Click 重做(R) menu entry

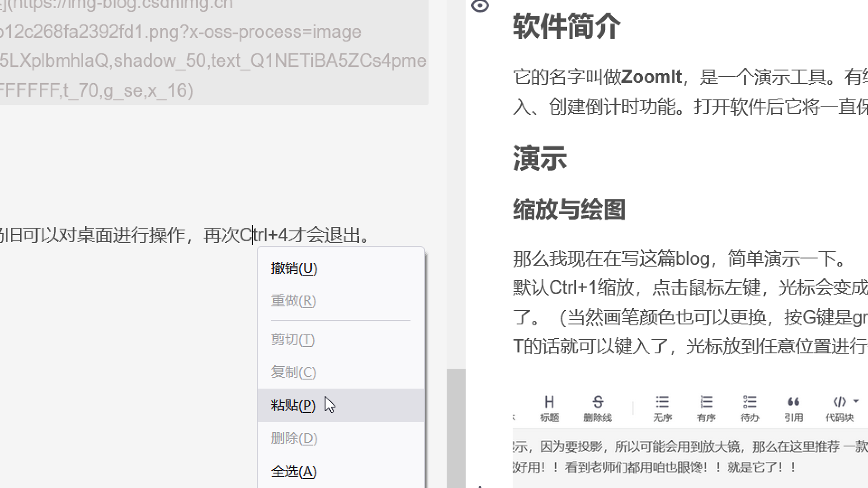click(293, 301)
